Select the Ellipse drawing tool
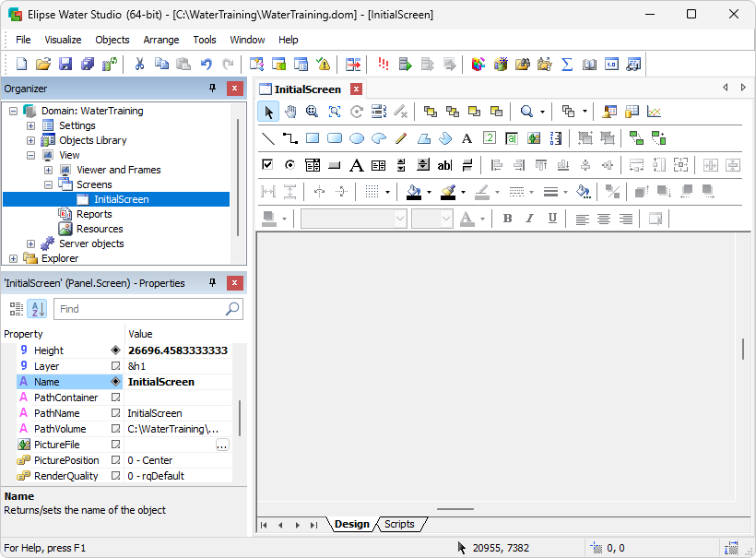 pyautogui.click(x=356, y=137)
